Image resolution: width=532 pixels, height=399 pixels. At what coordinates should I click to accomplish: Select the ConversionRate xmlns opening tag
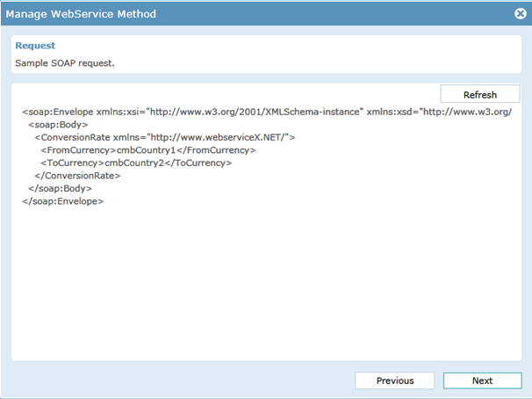(x=165, y=137)
